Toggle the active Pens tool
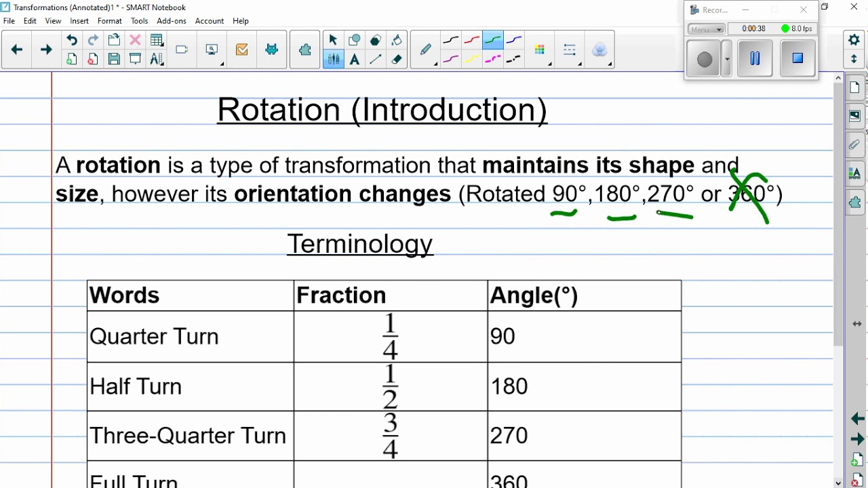868x488 pixels. click(x=333, y=60)
